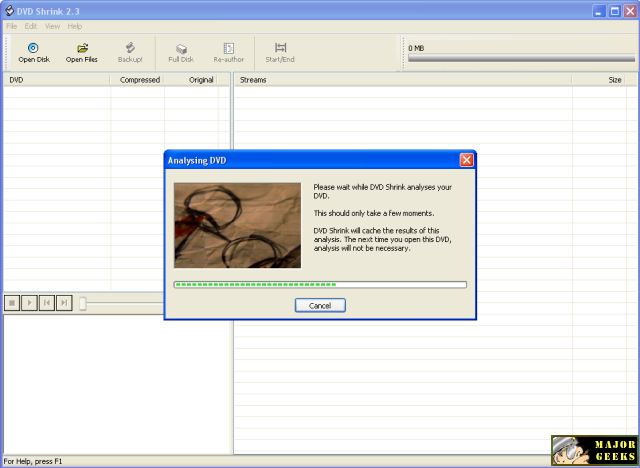Play the preview video
The height and width of the screenshot is (468, 640).
[29, 303]
